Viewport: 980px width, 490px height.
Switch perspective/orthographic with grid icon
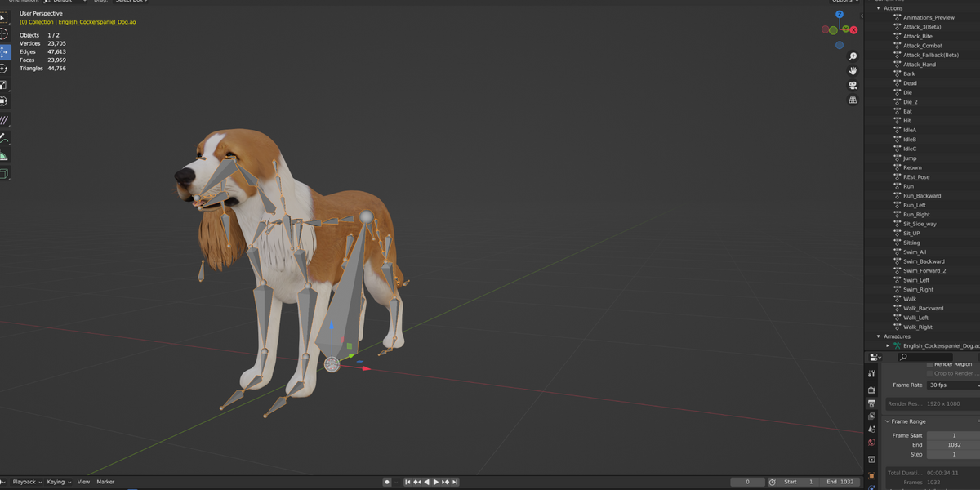pos(853,100)
